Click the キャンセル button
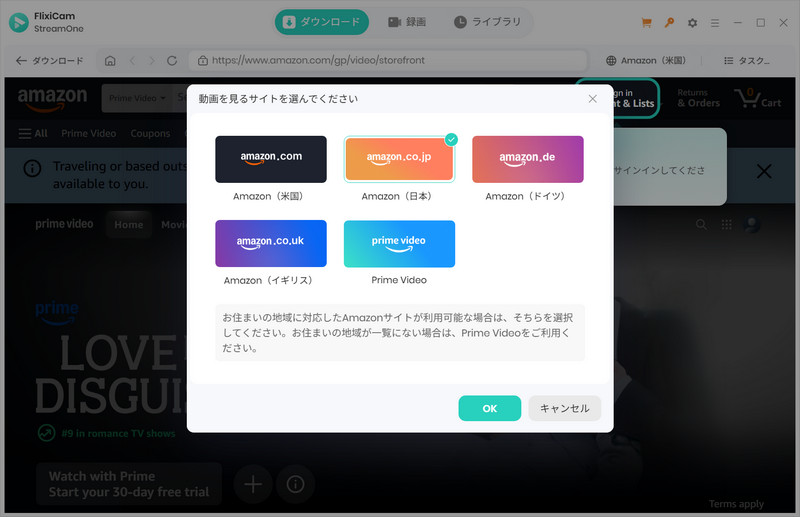The image size is (800, 517). (x=564, y=408)
